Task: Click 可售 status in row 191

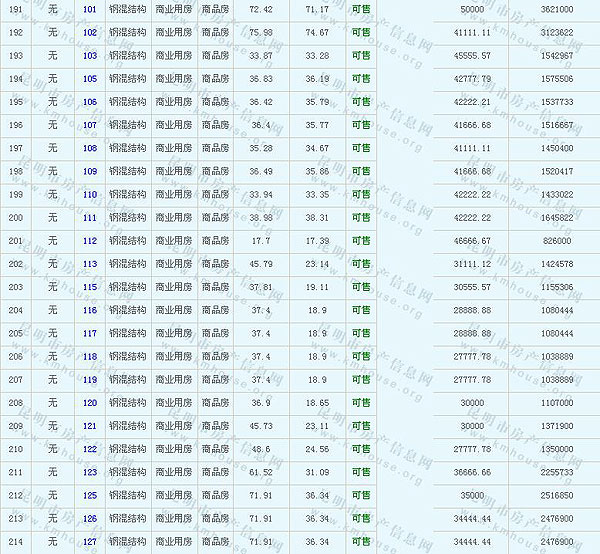Action: [361, 9]
